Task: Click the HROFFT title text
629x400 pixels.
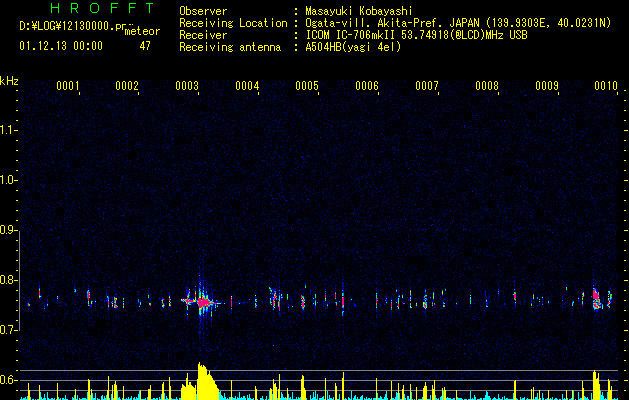Action: 102,8
